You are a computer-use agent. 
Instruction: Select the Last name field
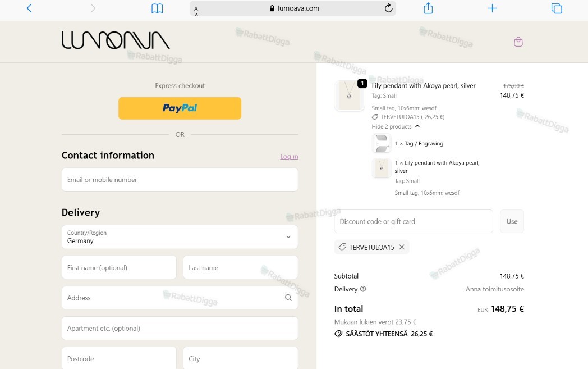point(240,267)
